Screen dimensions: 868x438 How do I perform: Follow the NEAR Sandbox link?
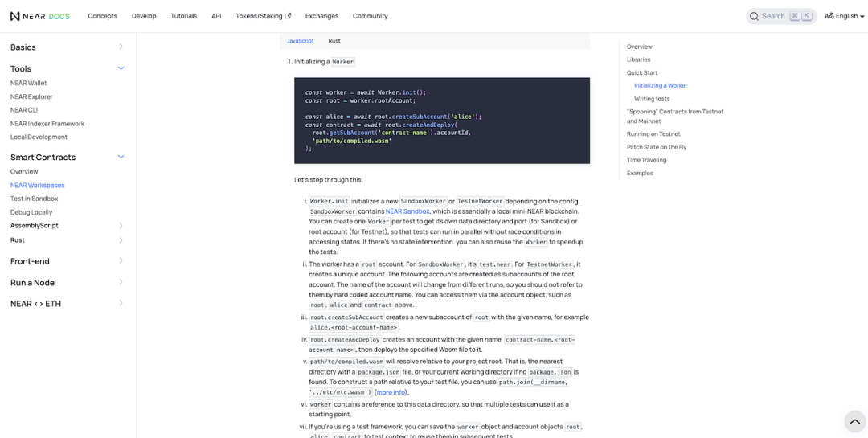[407, 211]
